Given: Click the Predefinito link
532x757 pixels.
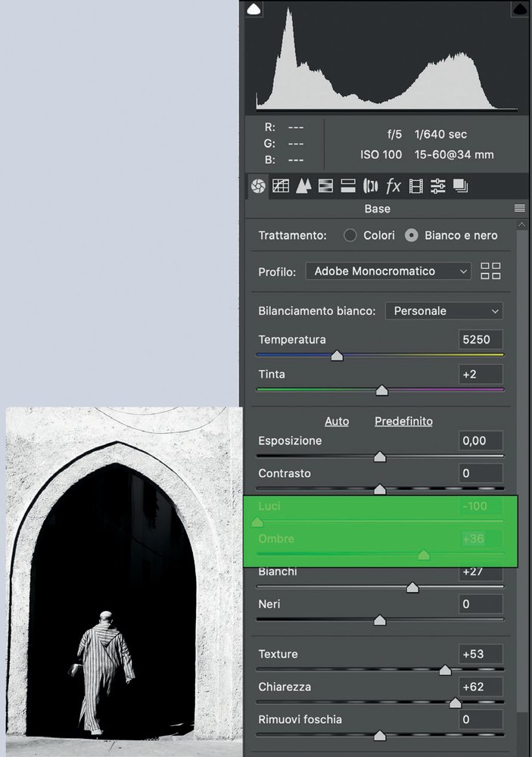Looking at the screenshot, I should point(403,421).
